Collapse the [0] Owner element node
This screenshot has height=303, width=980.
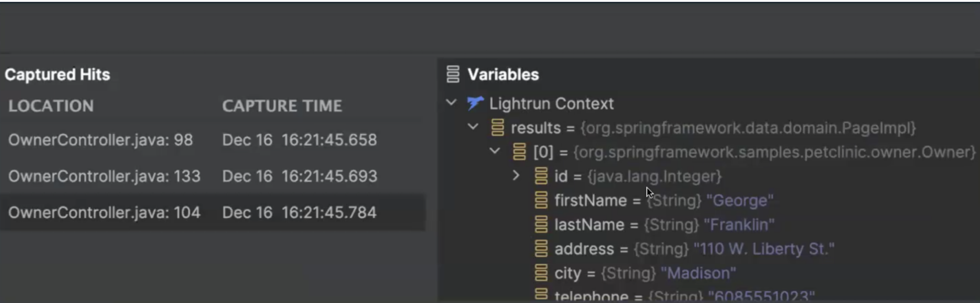495,151
